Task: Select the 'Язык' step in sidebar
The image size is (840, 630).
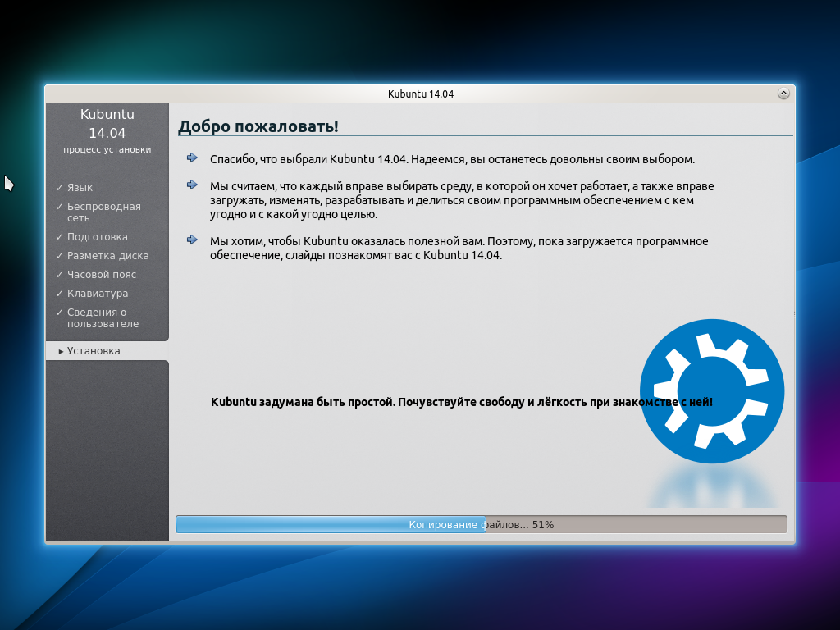Action: pyautogui.click(x=80, y=188)
